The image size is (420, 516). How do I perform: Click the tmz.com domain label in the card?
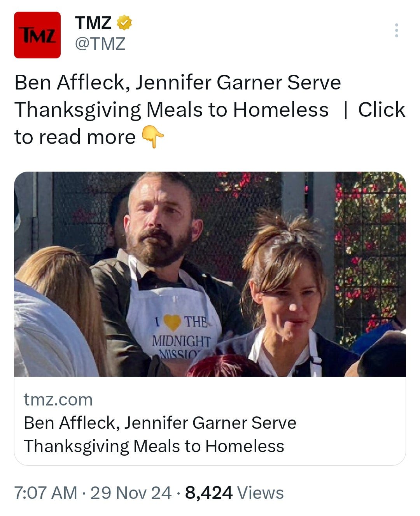point(58,400)
